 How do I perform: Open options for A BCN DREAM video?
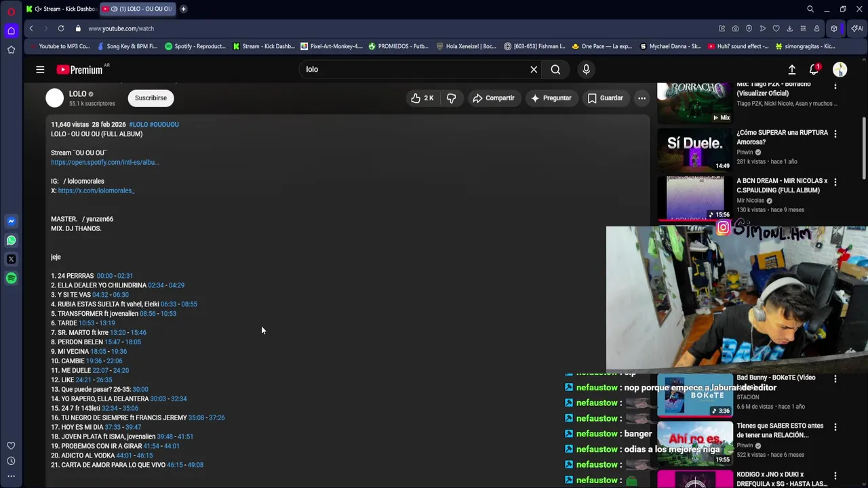(835, 182)
